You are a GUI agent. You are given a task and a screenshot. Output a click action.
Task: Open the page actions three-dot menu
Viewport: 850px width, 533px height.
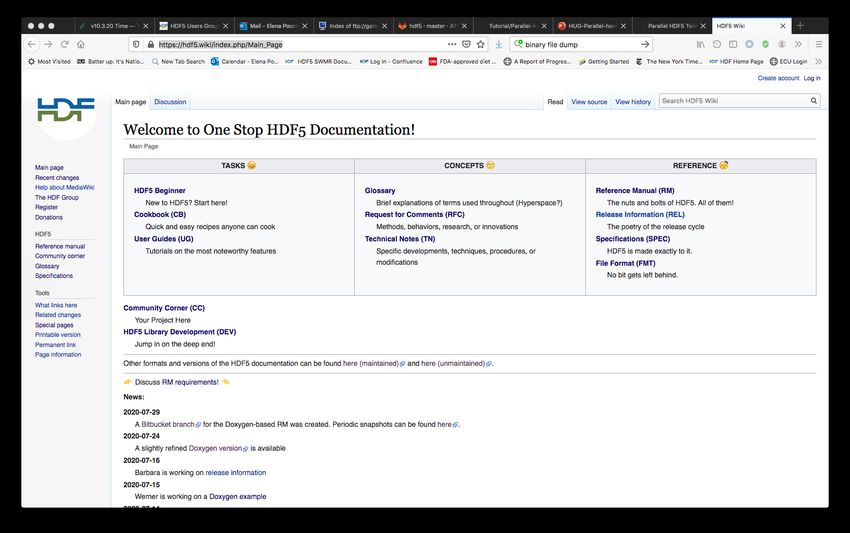pyautogui.click(x=452, y=44)
